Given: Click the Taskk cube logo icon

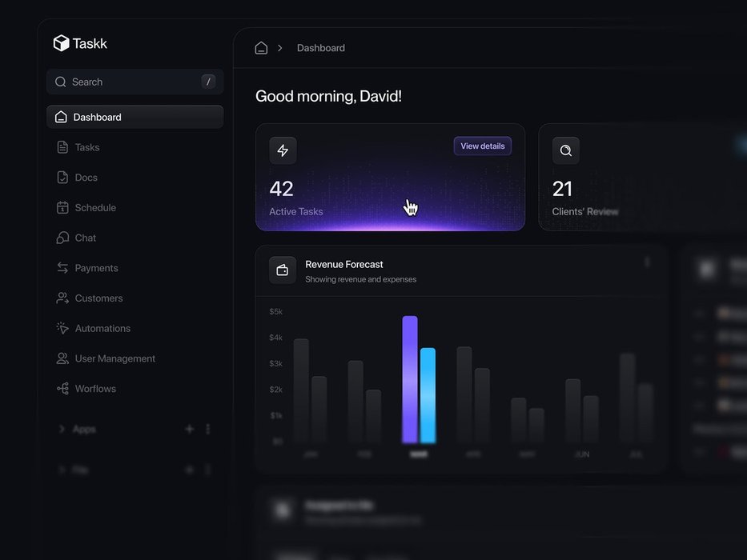Looking at the screenshot, I should [61, 43].
